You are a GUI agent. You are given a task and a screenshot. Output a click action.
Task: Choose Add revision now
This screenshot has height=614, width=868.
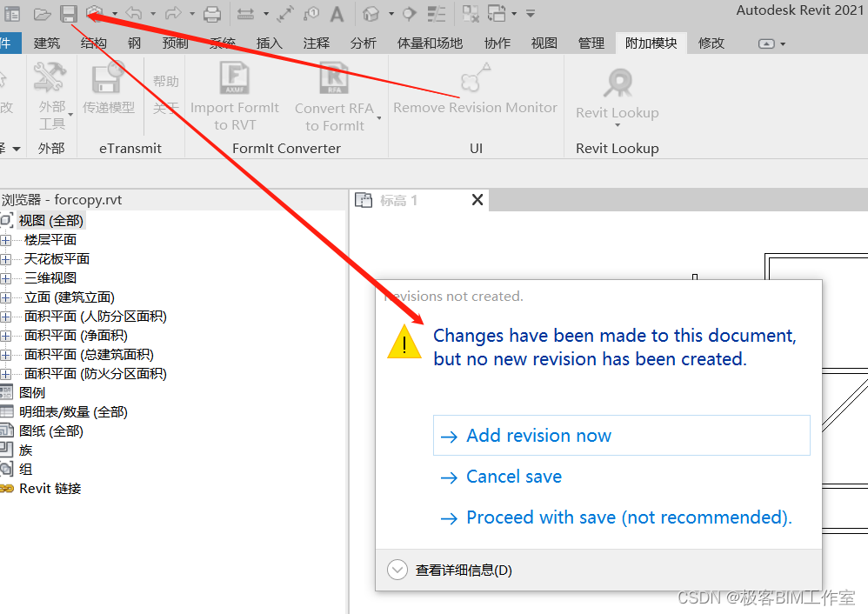pyautogui.click(x=622, y=435)
